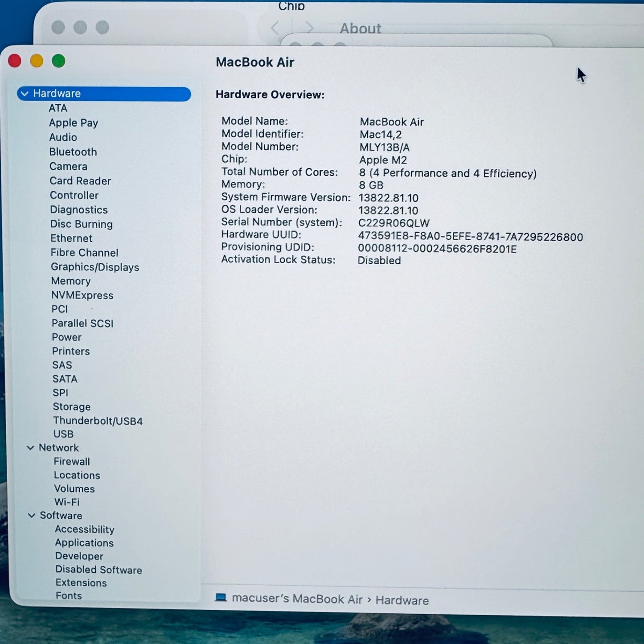Open the Thunderbolt/USB4 report
The image size is (644, 644).
tap(98, 420)
